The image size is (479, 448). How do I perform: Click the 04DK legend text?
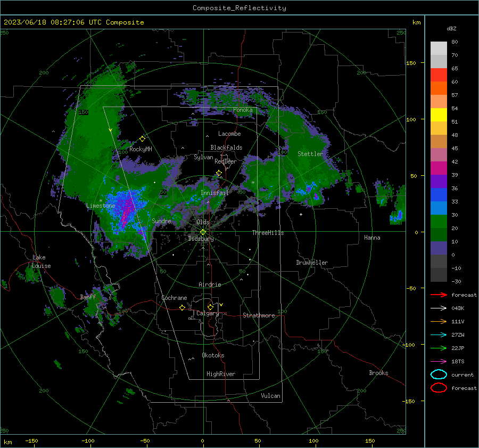458,308
